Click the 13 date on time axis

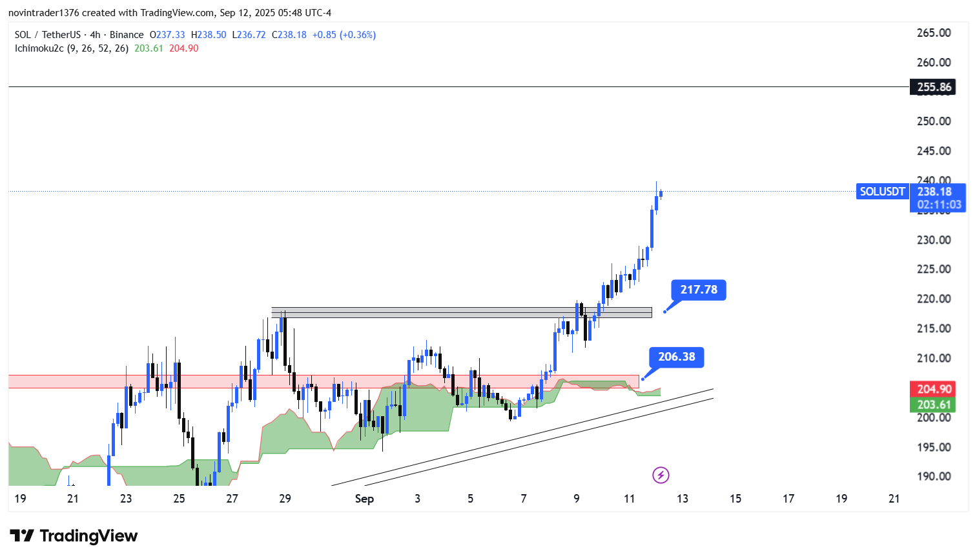[x=682, y=499]
